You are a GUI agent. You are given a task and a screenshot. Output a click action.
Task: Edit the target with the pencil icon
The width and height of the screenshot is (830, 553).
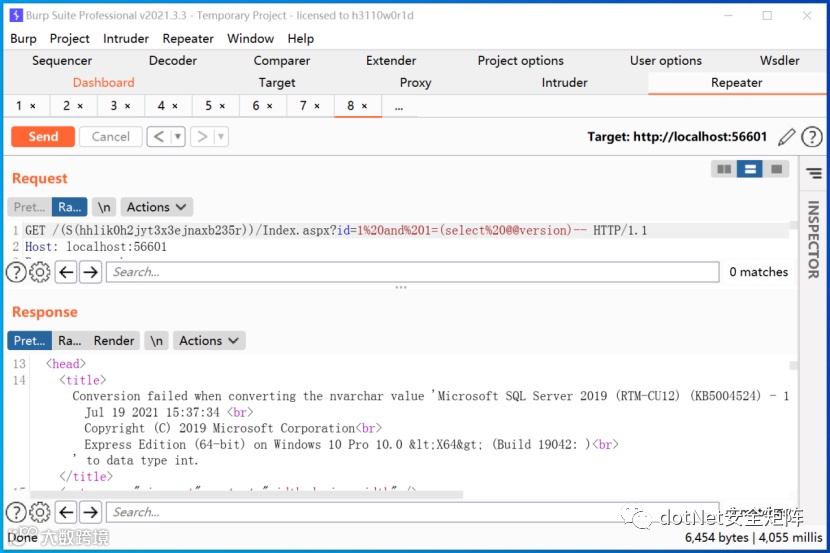(787, 137)
